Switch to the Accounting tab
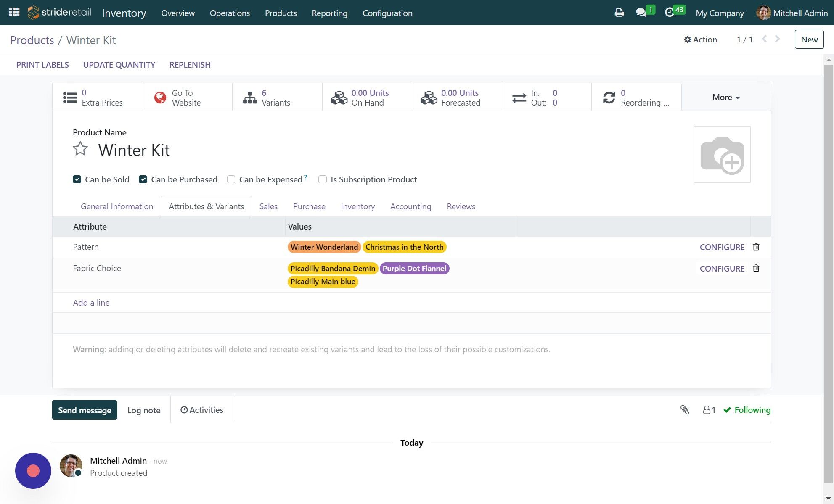Image resolution: width=834 pixels, height=504 pixels. pos(410,206)
